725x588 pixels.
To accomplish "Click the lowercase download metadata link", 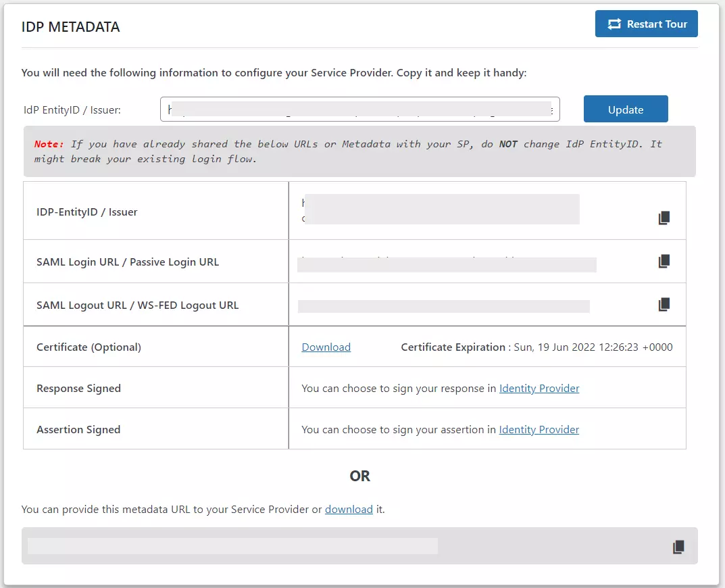I will [349, 510].
